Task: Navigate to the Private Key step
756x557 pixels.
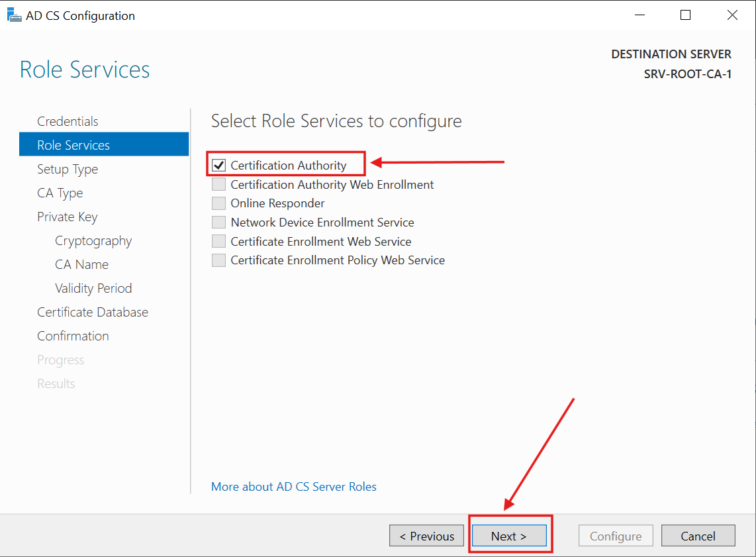Action: [x=67, y=217]
